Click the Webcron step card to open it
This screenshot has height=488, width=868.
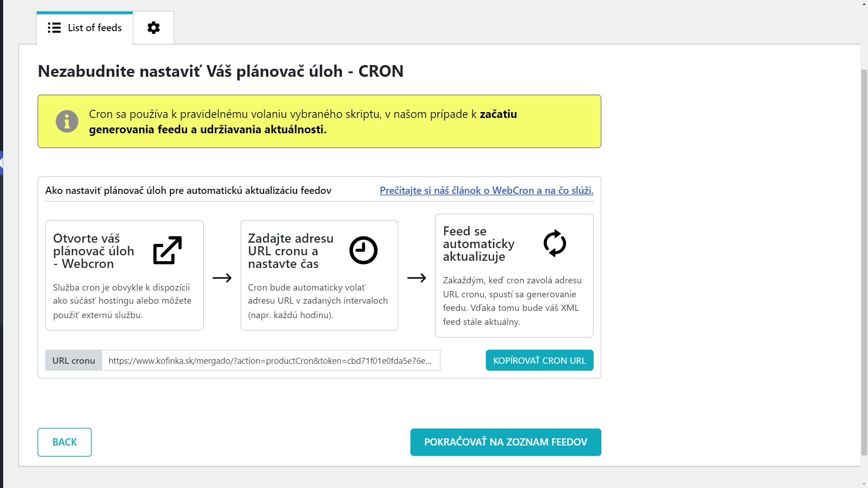[125, 276]
